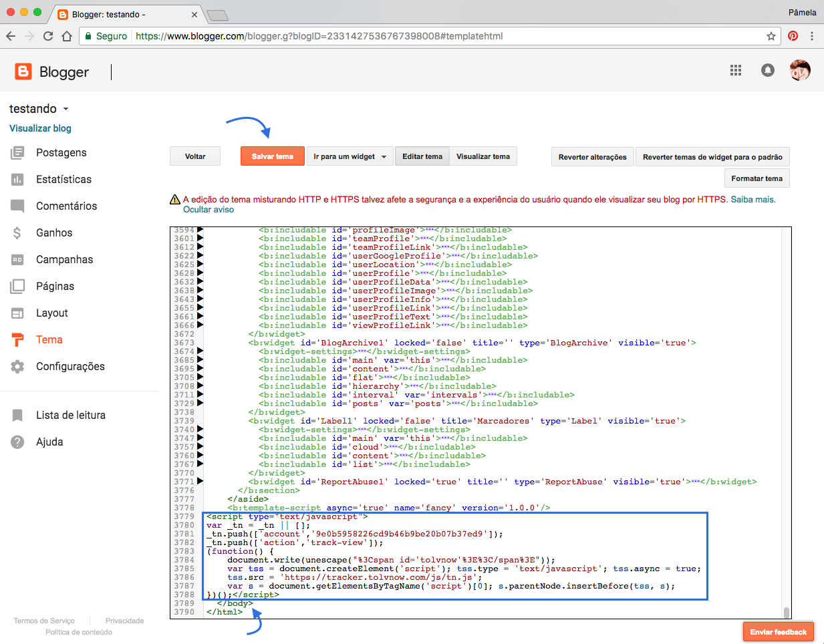Open a new browser tab
Image resolution: width=824 pixels, height=644 pixels.
click(x=217, y=15)
